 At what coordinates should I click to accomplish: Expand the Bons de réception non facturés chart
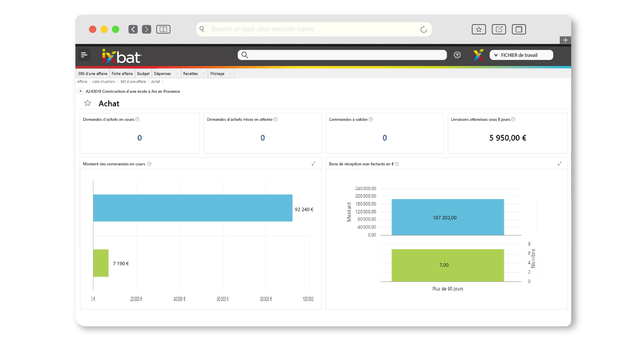click(559, 164)
